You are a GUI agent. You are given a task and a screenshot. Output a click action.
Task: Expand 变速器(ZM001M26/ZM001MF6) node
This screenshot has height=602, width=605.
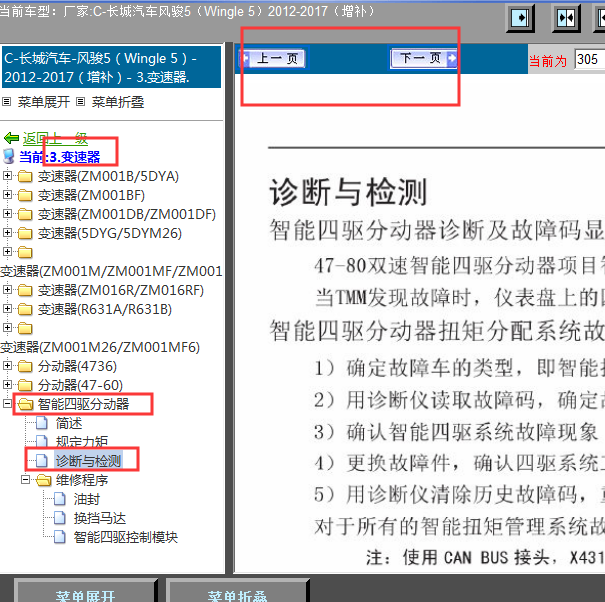pyautogui.click(x=7, y=328)
